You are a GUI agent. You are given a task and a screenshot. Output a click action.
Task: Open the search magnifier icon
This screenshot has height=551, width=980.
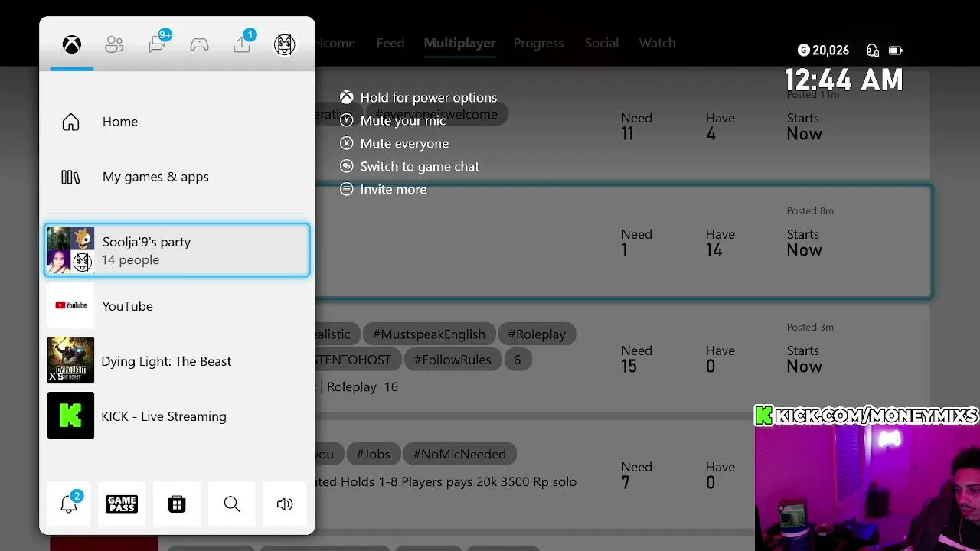(232, 504)
